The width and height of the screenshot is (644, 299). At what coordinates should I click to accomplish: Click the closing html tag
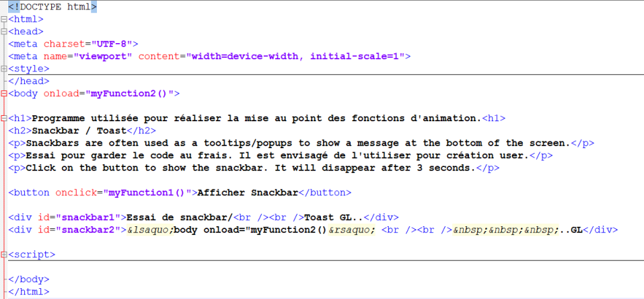[x=28, y=292]
